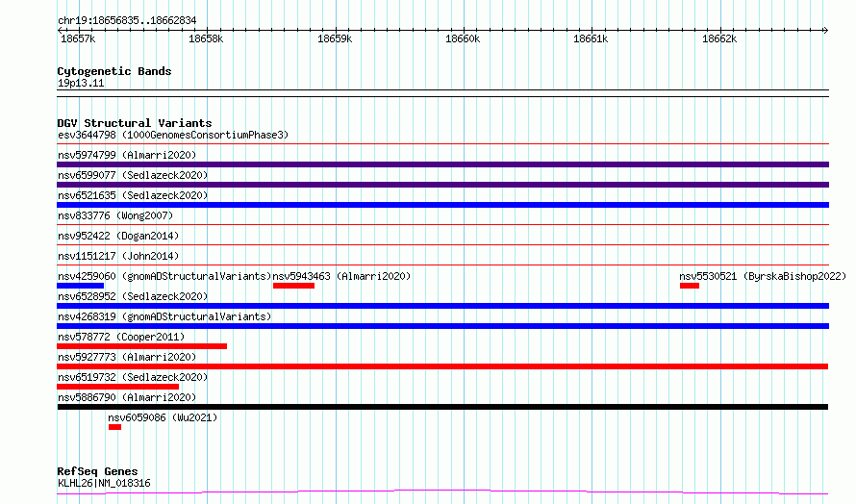Click the nsv6059086 (Wu2021) label
Screen dimensions: 856x504
[x=163, y=417]
